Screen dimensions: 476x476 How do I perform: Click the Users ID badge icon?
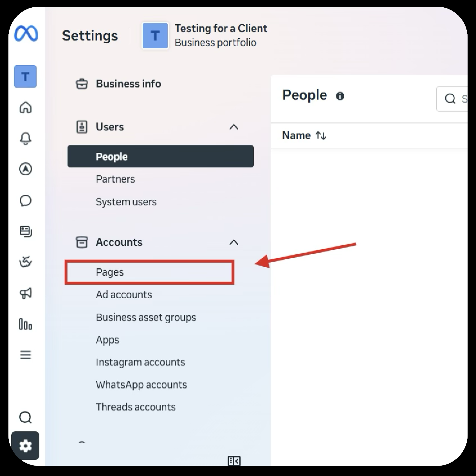click(82, 127)
